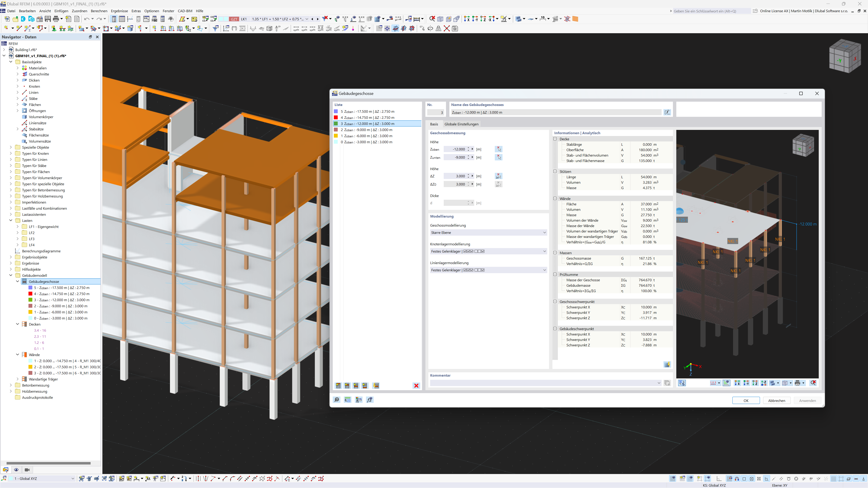
Task: Open the Berechnen menu
Action: point(99,11)
